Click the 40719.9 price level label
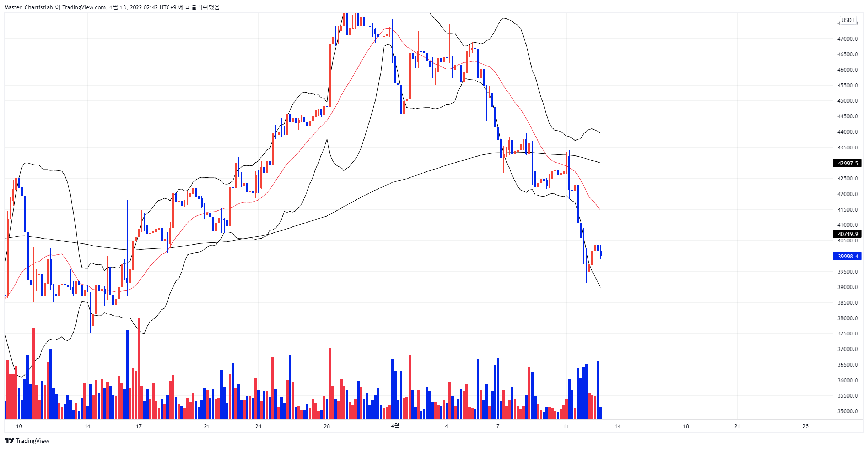 point(847,234)
